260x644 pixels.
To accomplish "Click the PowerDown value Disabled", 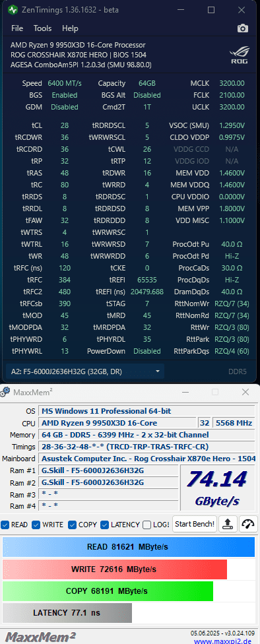I will click(147, 352).
